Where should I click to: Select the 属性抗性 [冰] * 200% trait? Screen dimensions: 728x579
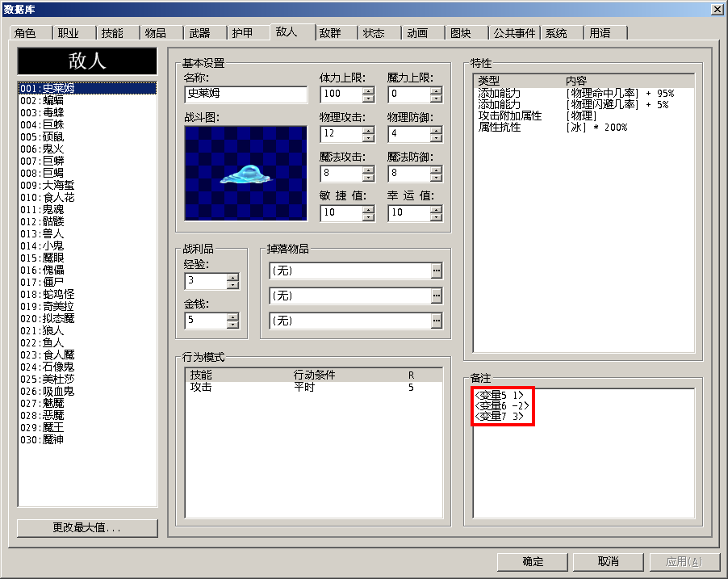(x=584, y=127)
